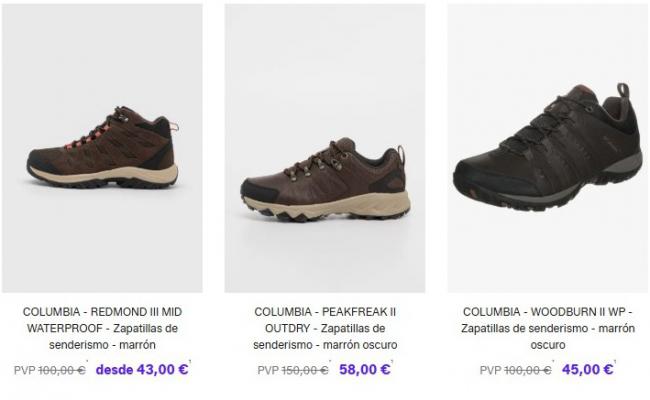This screenshot has height=400, width=650.
Task: Open the Redmond III Mid Waterproof shoe image
Action: click(102, 148)
